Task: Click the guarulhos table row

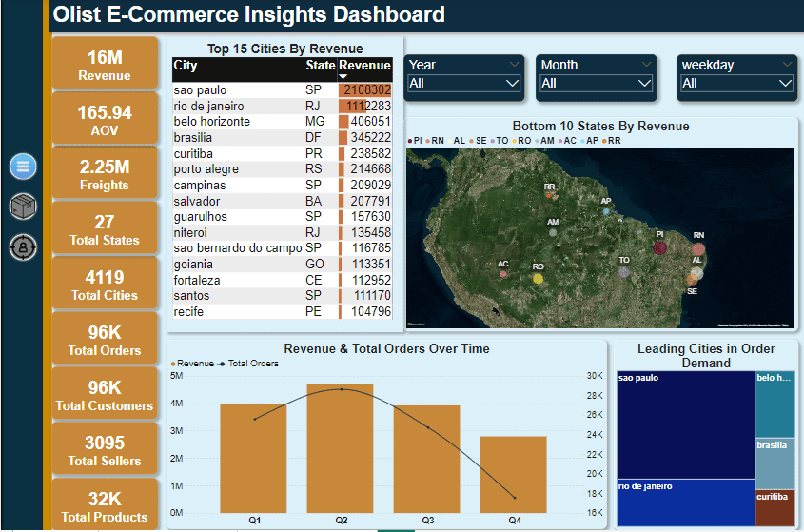Action: click(x=283, y=216)
